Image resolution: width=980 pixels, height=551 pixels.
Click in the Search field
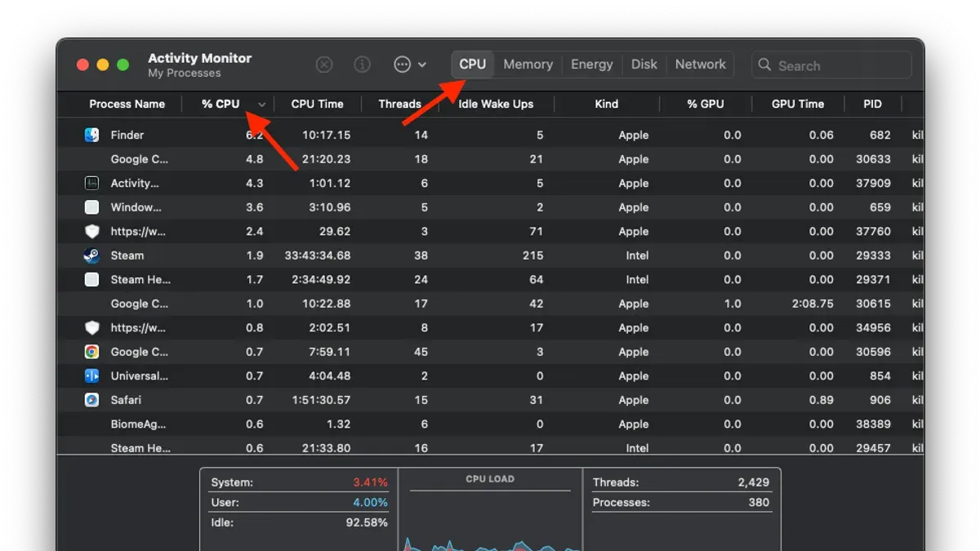pos(831,64)
